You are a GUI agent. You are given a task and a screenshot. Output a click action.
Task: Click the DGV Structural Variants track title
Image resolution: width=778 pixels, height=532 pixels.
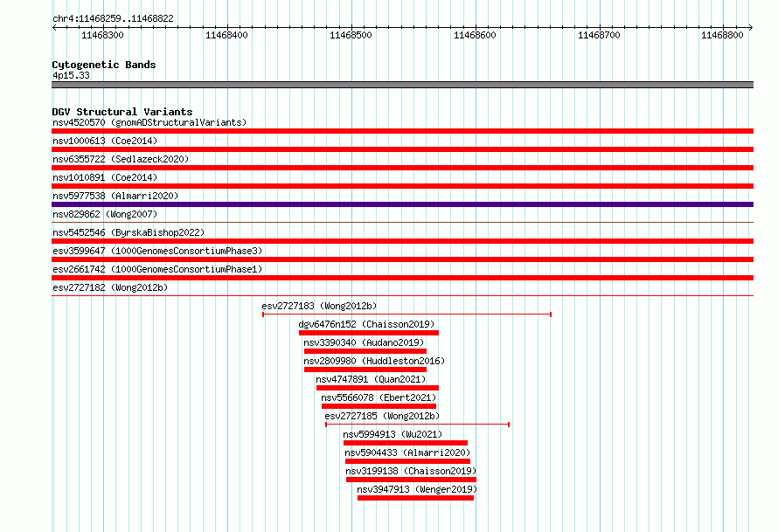122,112
